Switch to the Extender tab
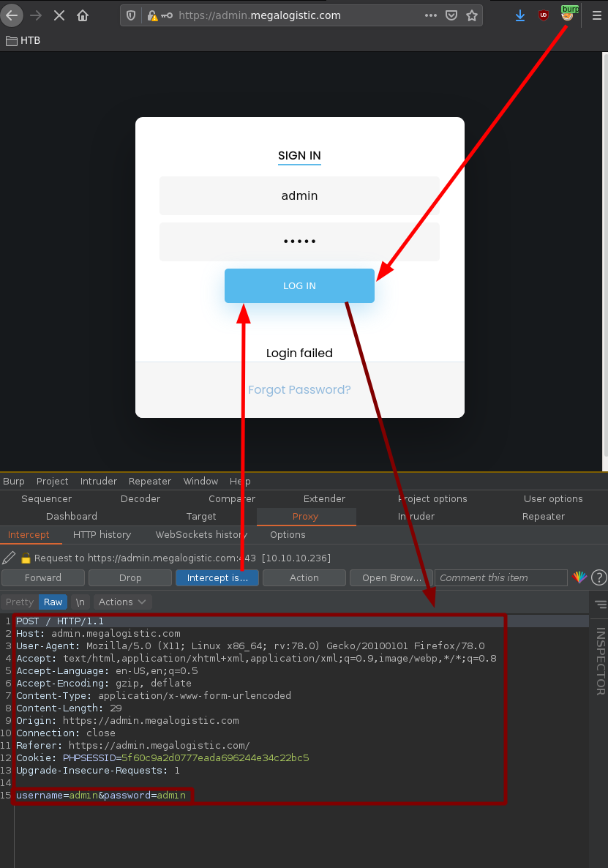 [324, 498]
